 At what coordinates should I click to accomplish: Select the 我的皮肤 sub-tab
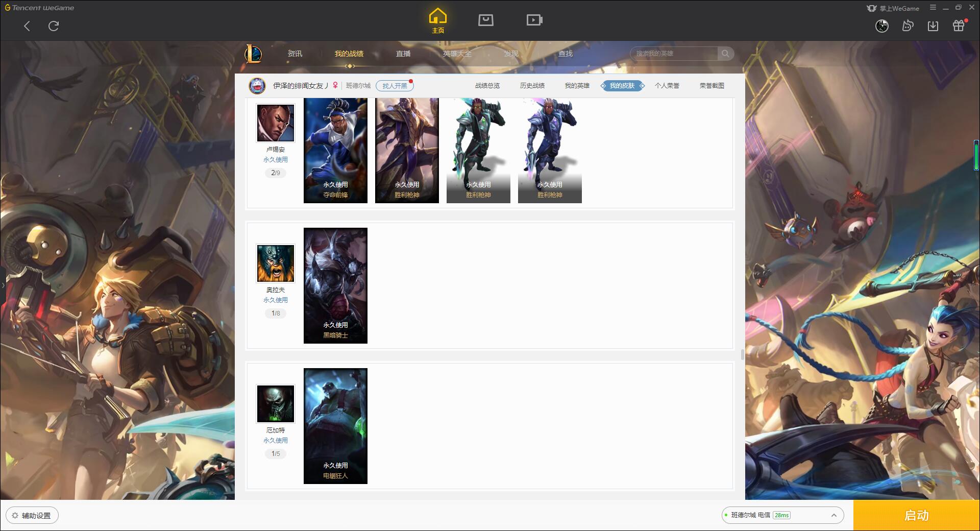click(x=622, y=86)
